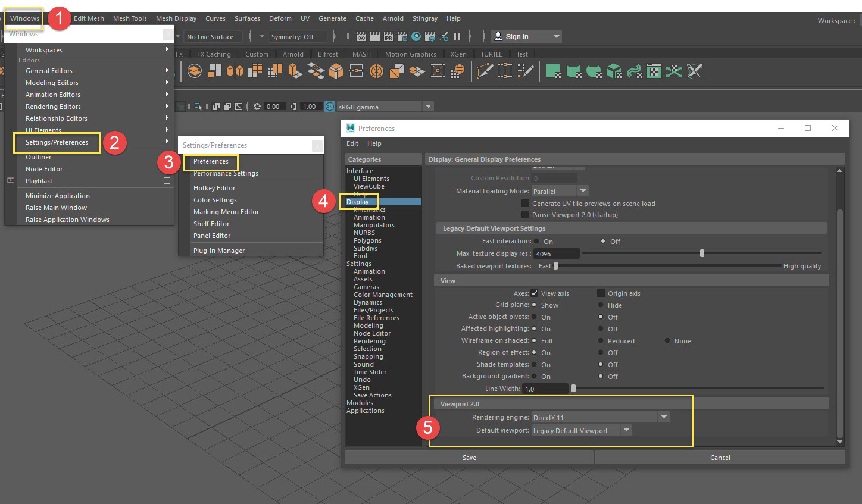
Task: Click the Max texture display resolution field
Action: tap(556, 253)
